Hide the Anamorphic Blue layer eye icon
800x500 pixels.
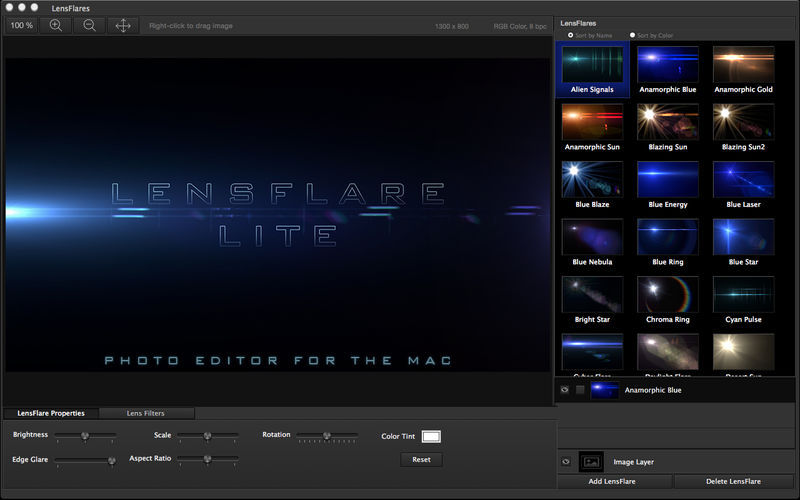(x=565, y=389)
